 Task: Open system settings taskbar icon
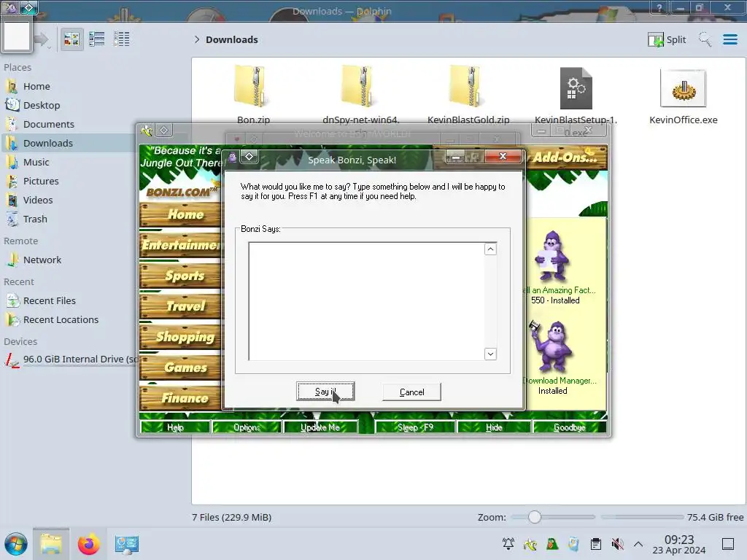coord(126,544)
